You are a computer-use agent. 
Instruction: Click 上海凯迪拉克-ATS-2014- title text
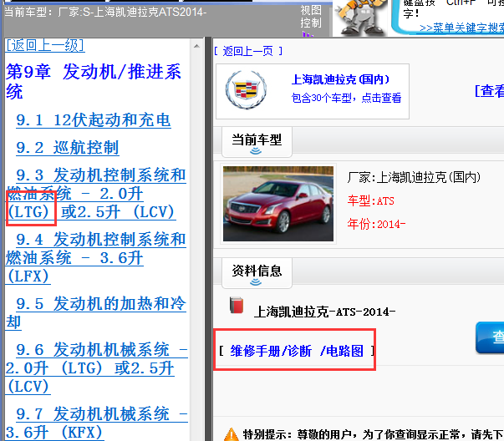coord(324,312)
